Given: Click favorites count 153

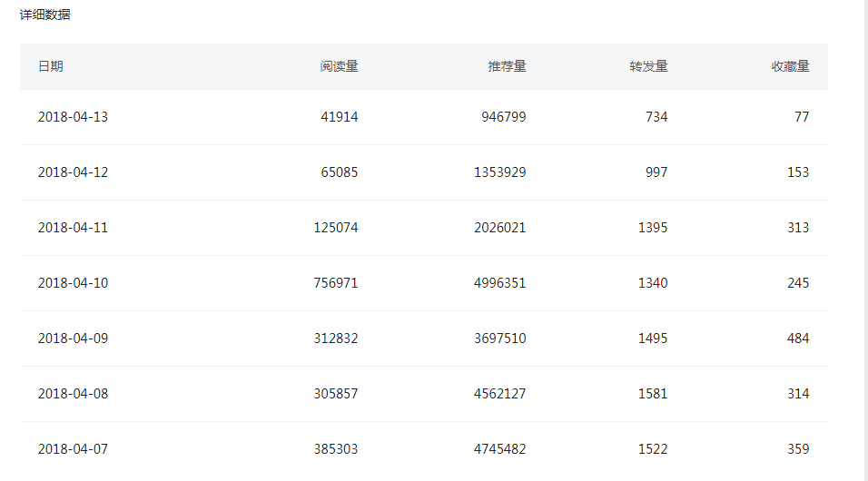Looking at the screenshot, I should click(x=798, y=172).
